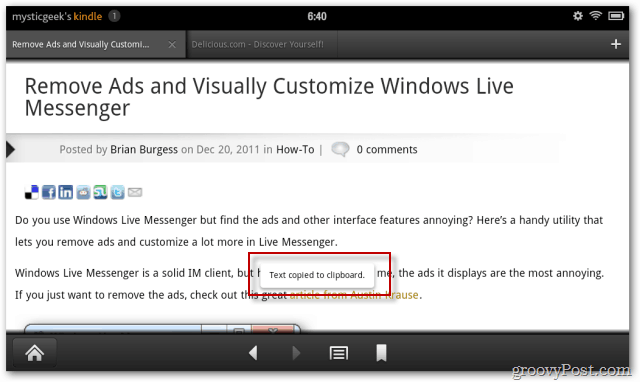Go to the Kindle home screen
The height and width of the screenshot is (382, 640).
[x=35, y=353]
